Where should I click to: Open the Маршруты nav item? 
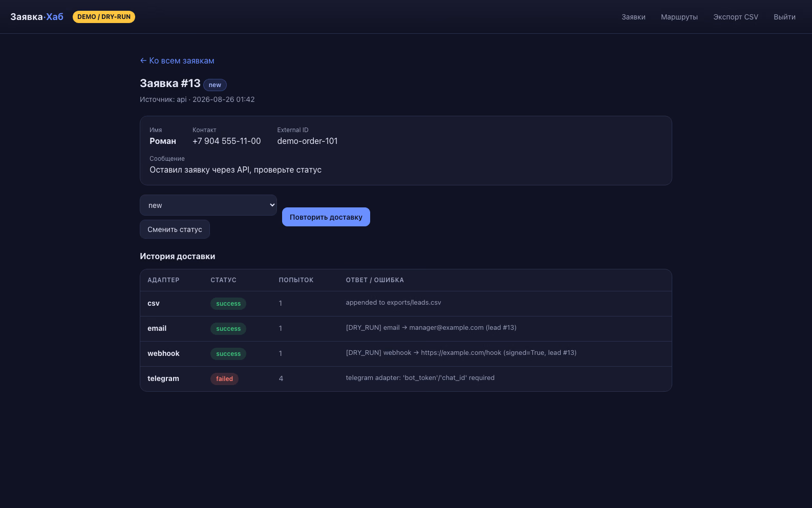coord(679,17)
